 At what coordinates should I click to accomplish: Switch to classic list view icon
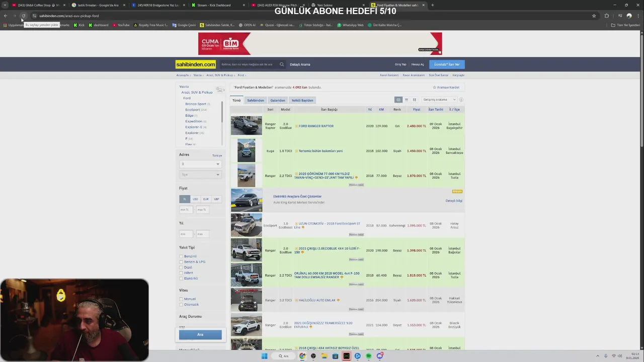point(398,100)
